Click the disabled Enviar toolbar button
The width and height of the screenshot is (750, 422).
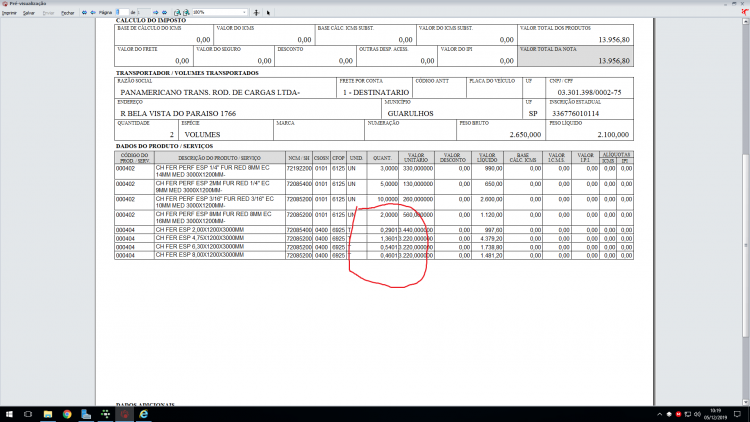coord(48,13)
